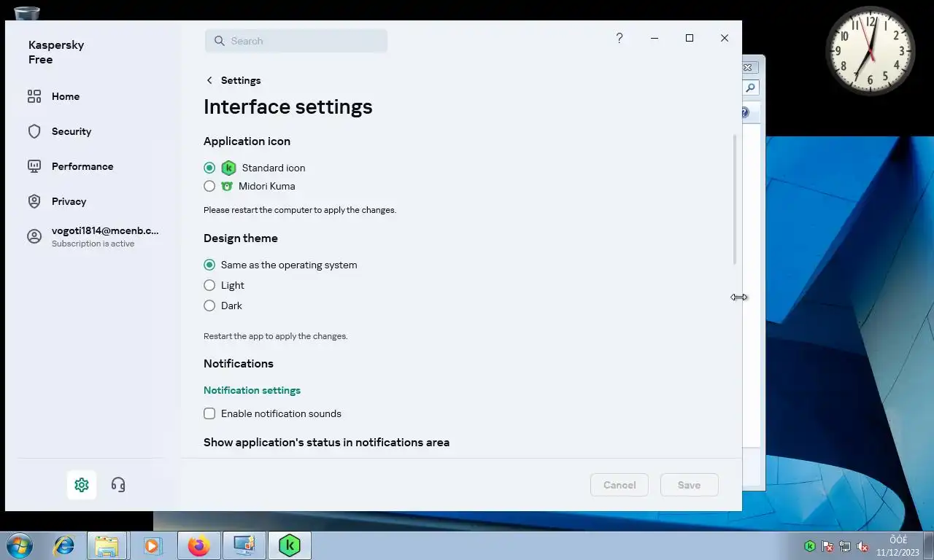Click the tray clock showing 11/12/2023

898,546
